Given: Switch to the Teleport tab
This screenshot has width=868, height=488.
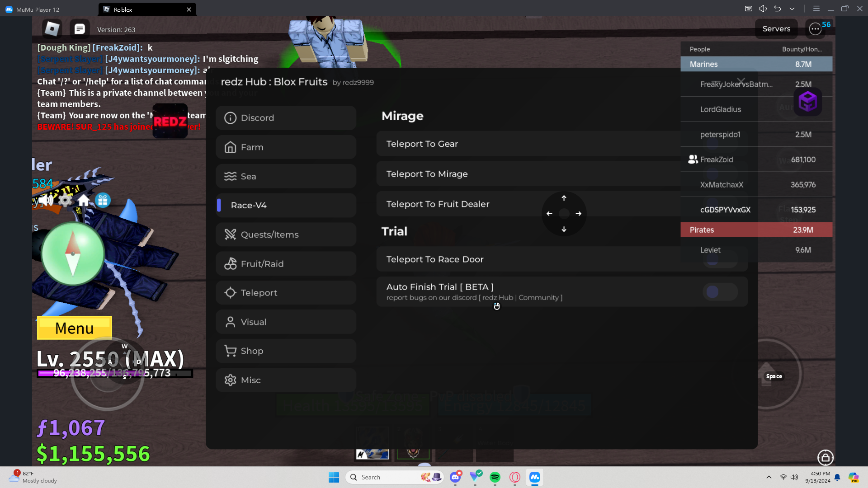Looking at the screenshot, I should coord(286,293).
